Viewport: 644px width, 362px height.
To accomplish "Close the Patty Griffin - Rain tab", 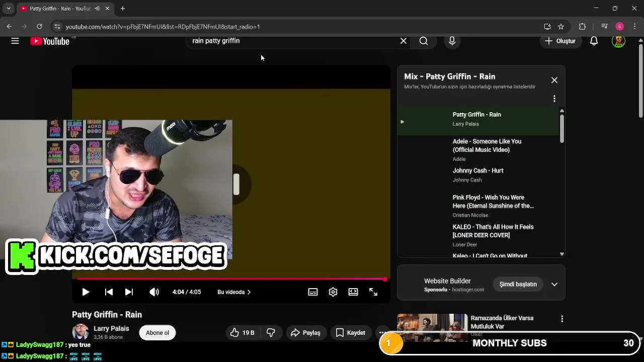I will point(107,9).
